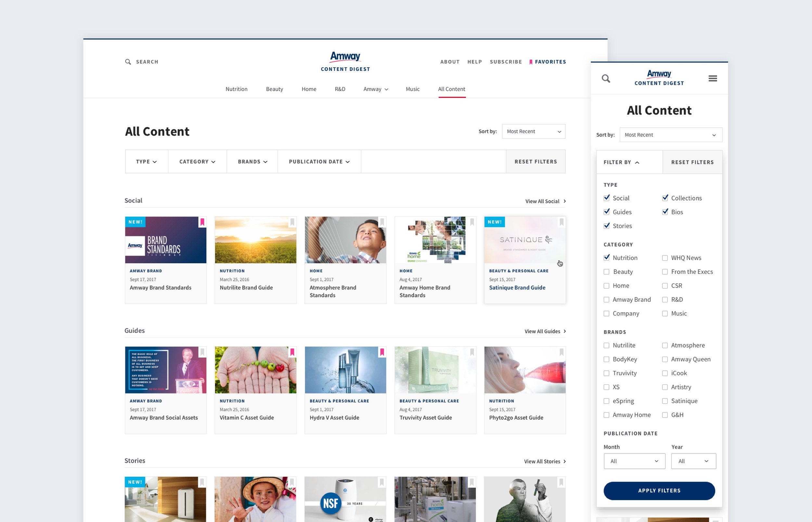Screen dimensions: 812x522
Task: Bookmark the NSF 30 years story card
Action: pos(382,482)
